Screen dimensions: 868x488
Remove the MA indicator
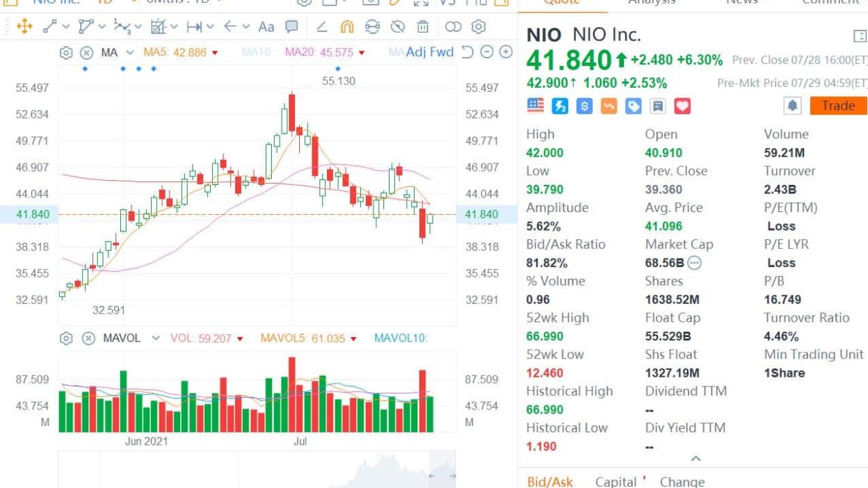86,52
